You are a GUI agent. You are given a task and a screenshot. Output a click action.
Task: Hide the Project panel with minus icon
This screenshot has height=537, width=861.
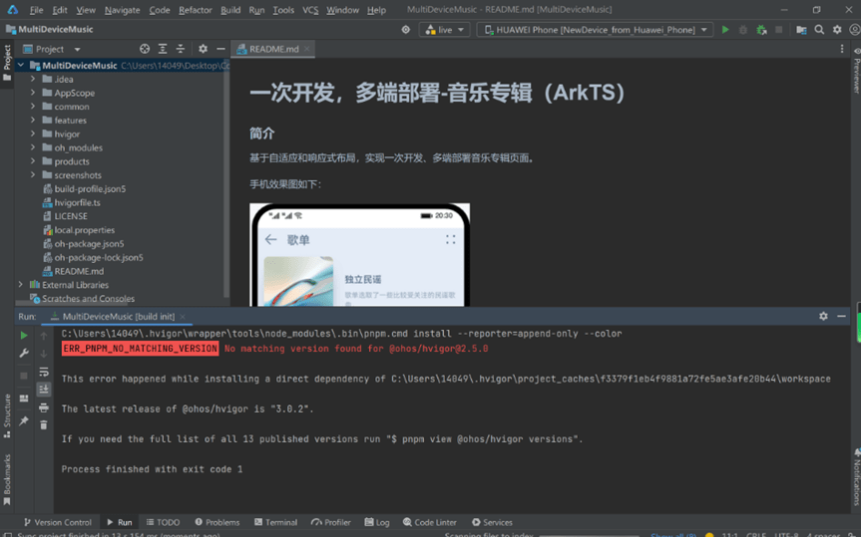pos(221,49)
